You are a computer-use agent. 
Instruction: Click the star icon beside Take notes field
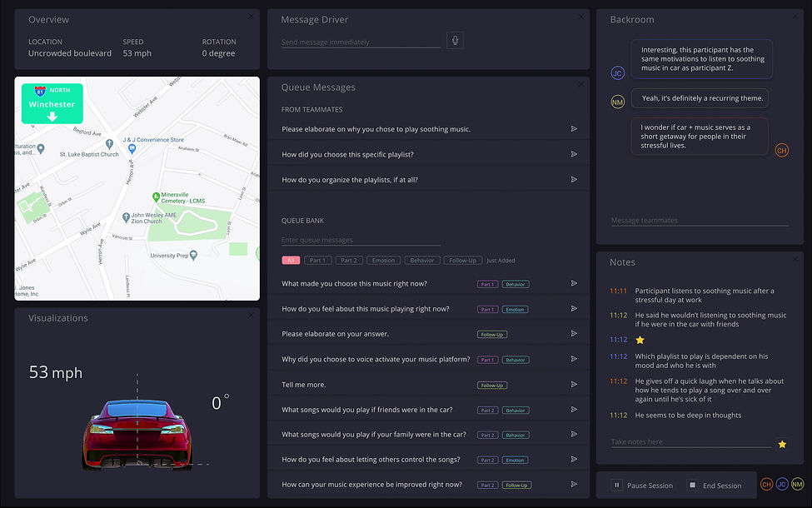[x=782, y=445]
